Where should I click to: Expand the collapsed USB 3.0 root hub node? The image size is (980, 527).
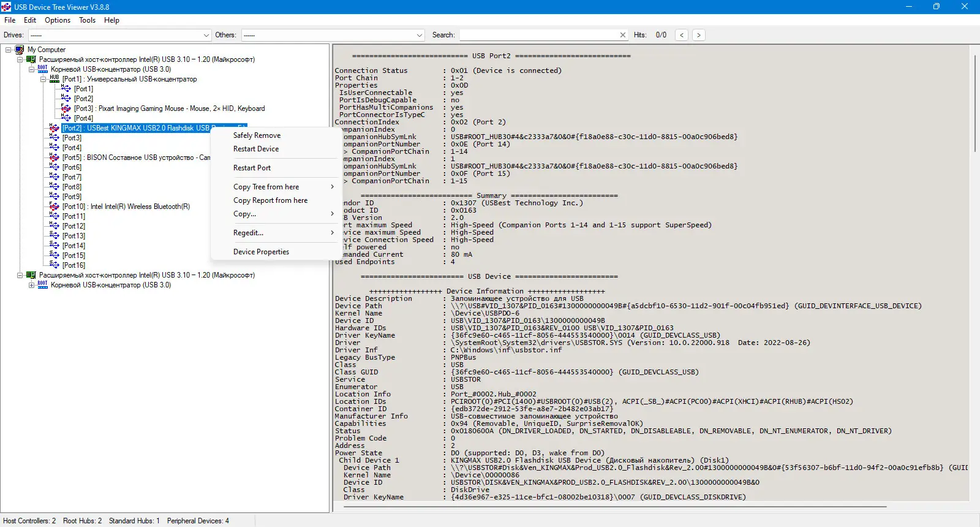tap(32, 285)
